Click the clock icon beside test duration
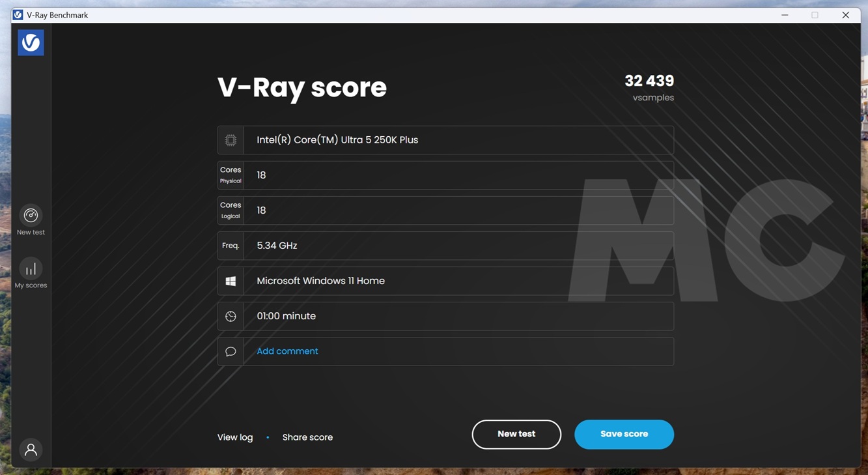The height and width of the screenshot is (475, 868). point(231,315)
